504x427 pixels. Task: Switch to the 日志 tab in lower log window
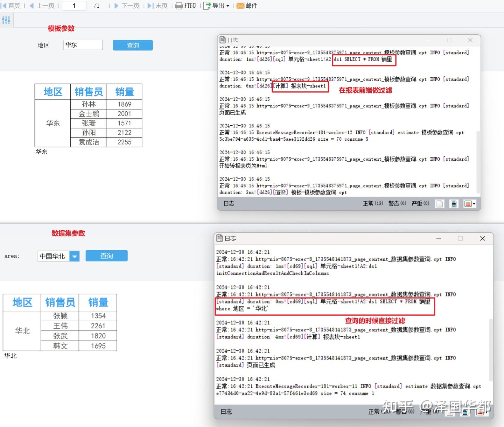pos(226,412)
